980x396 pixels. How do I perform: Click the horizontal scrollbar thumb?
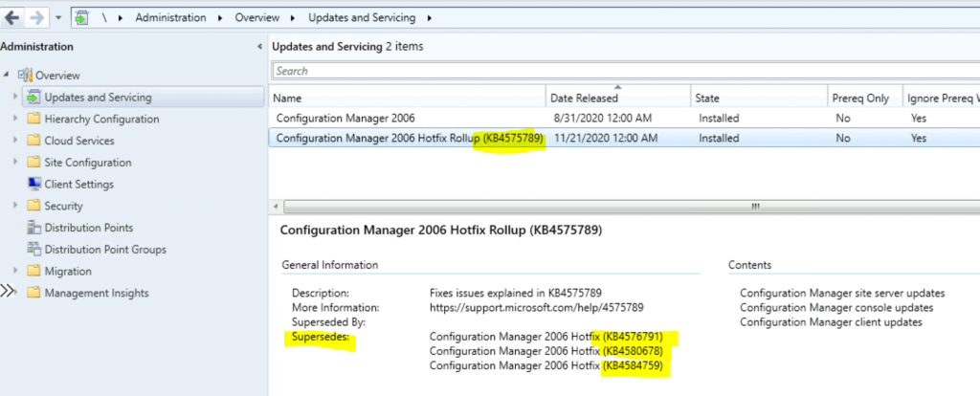point(632,206)
